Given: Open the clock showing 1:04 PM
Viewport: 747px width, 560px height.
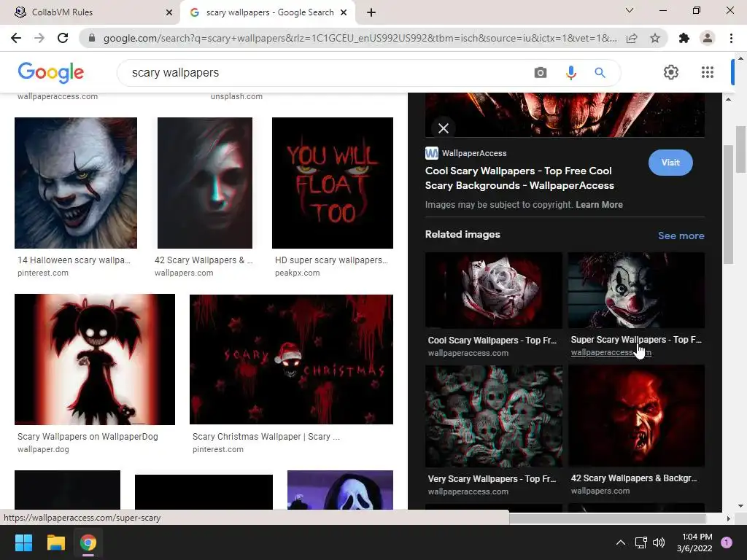Looking at the screenshot, I should [x=694, y=542].
